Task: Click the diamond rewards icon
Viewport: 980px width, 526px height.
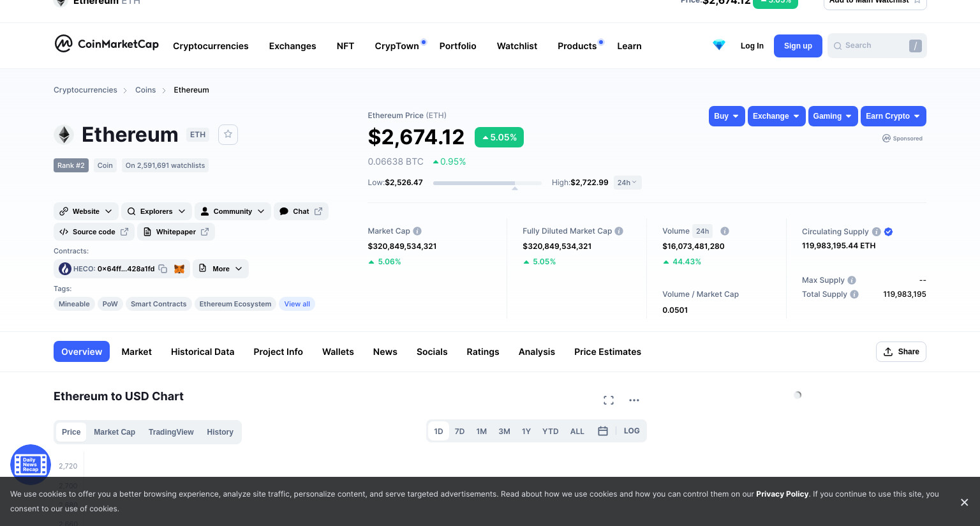Action: (x=719, y=45)
